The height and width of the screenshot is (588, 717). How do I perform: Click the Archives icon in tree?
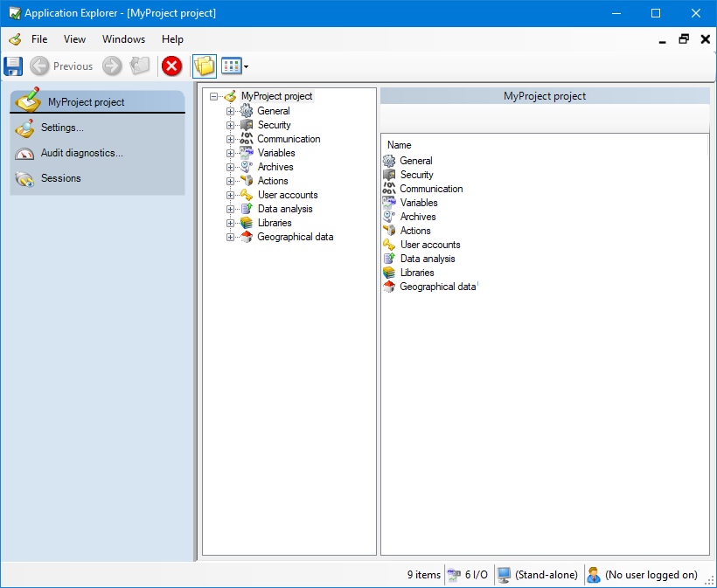click(247, 167)
